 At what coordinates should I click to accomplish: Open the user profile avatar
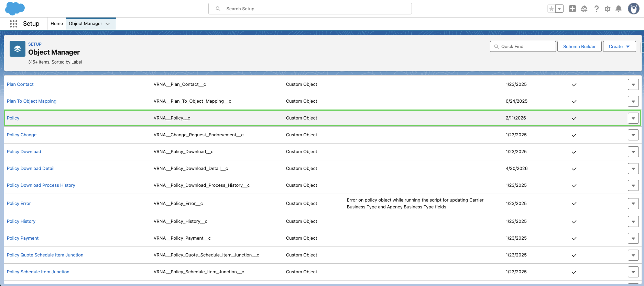point(633,9)
